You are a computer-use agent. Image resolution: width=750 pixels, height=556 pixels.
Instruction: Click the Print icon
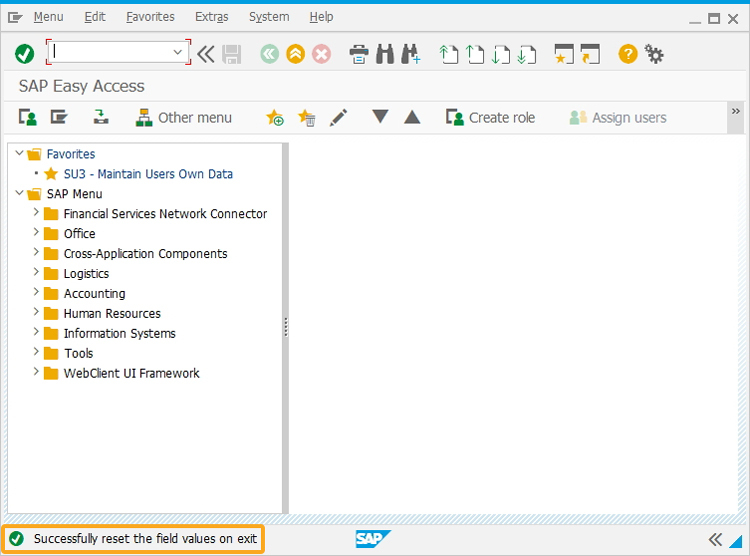pos(359,54)
